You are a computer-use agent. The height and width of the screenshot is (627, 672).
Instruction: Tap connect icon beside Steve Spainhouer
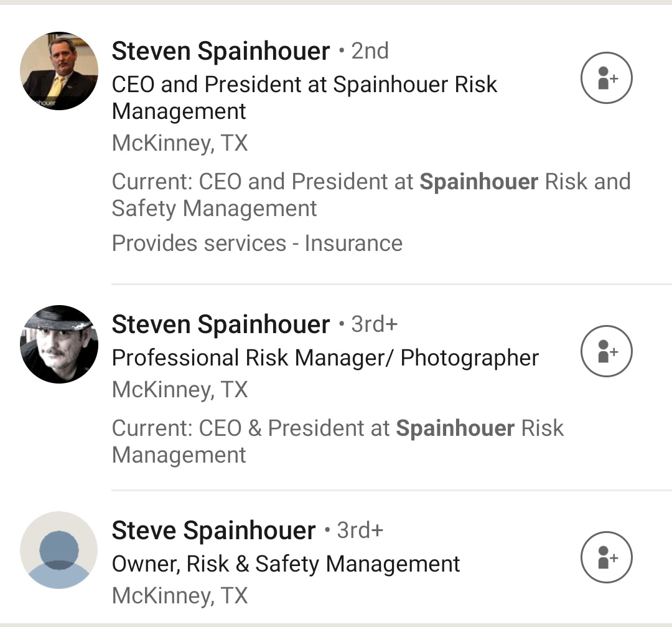607,557
